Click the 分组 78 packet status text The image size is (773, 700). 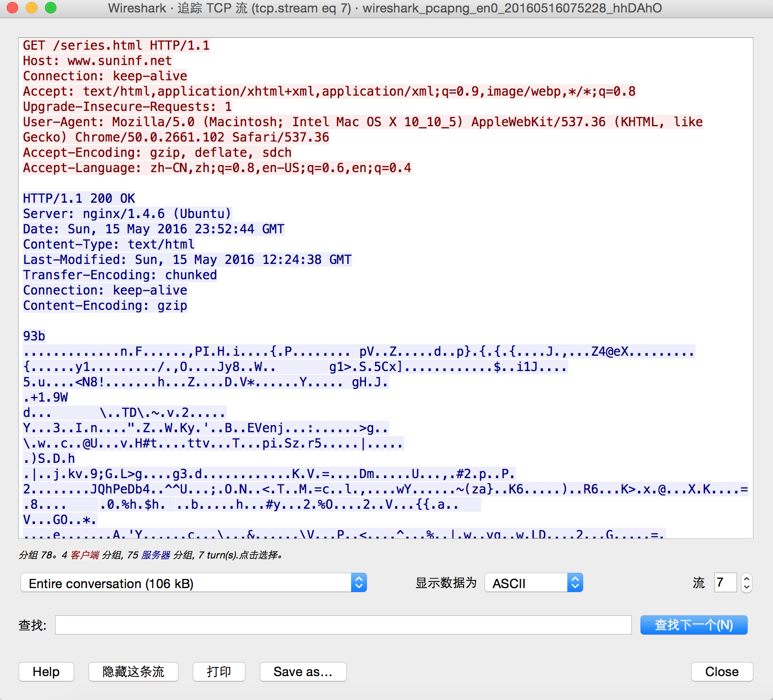tap(38, 555)
